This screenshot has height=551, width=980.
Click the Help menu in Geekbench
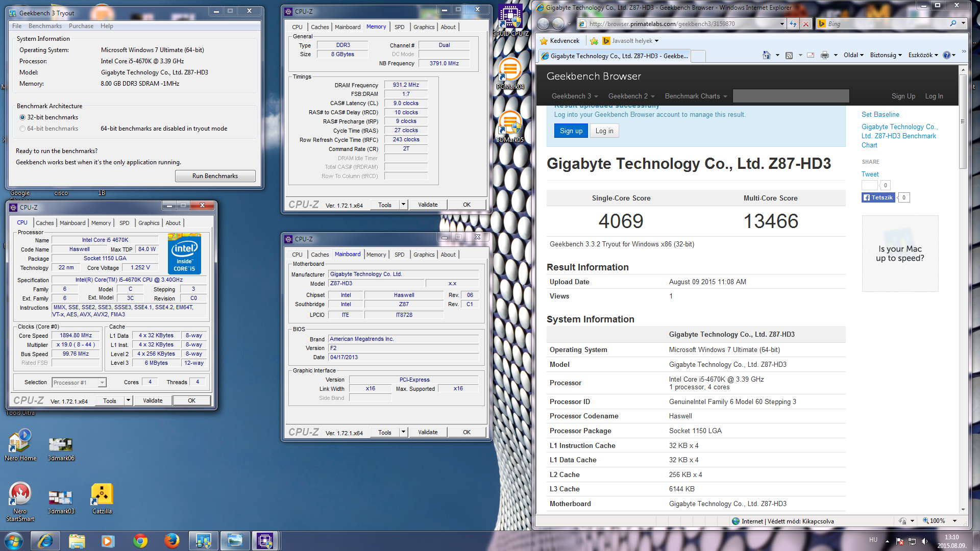point(107,26)
